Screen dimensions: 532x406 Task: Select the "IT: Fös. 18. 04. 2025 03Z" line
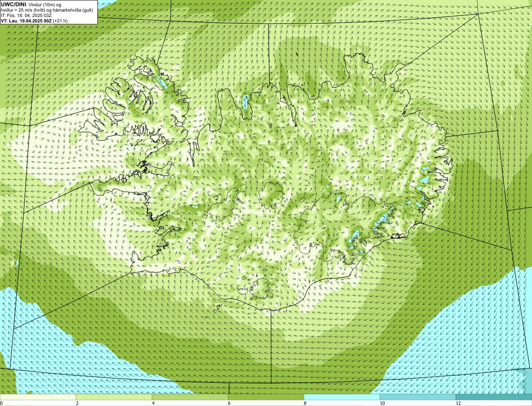click(26, 15)
